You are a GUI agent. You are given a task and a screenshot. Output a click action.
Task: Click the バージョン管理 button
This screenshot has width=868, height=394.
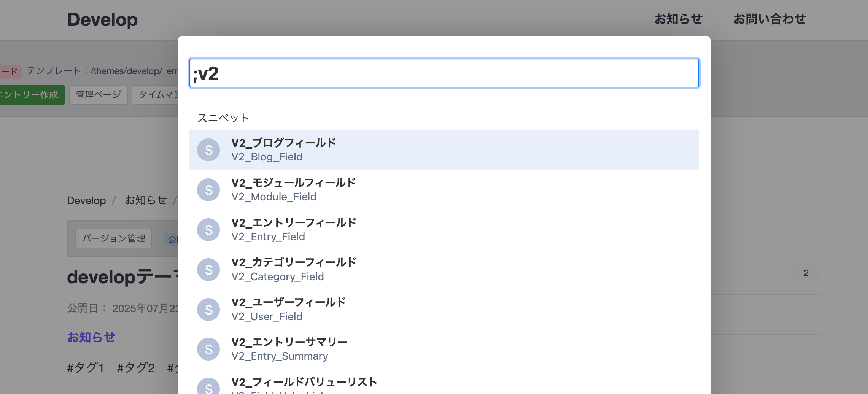coord(113,239)
